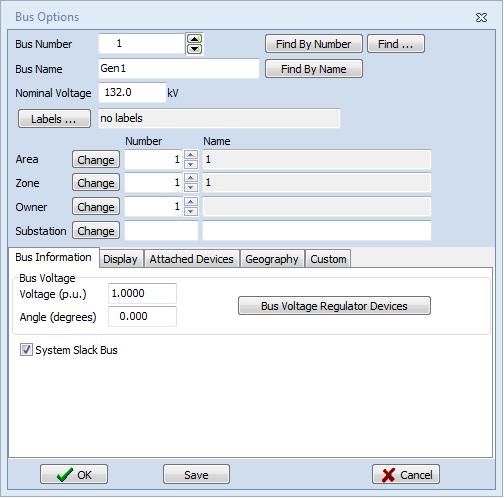Select the Bus Information tab

point(53,257)
